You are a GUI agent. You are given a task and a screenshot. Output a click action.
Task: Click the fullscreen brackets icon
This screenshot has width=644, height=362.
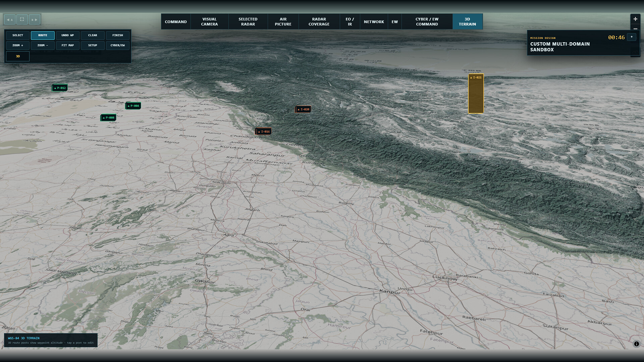pyautogui.click(x=22, y=19)
